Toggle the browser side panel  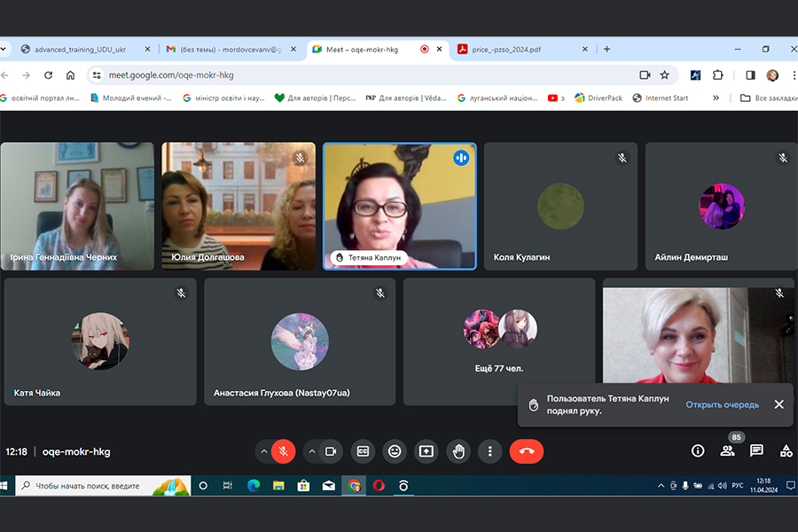(x=750, y=75)
